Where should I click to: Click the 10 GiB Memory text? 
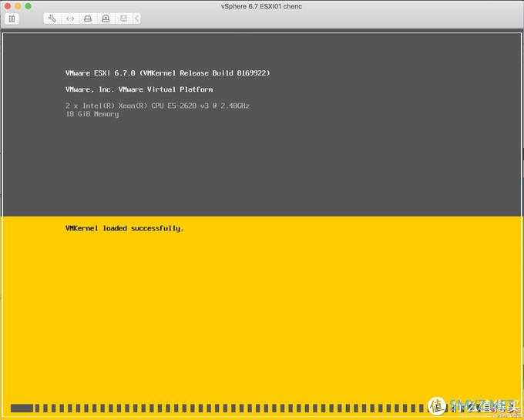point(92,114)
